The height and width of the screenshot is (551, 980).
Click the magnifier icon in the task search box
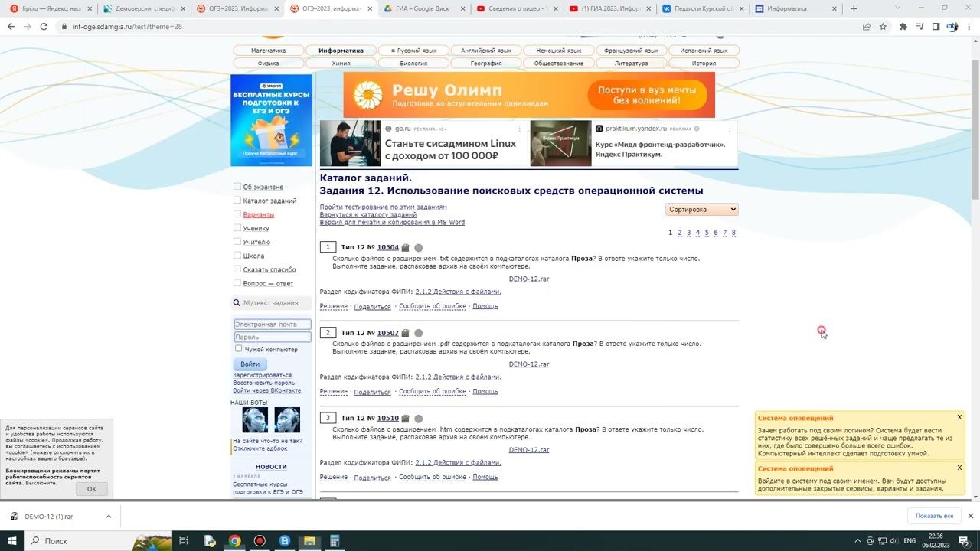(x=237, y=303)
